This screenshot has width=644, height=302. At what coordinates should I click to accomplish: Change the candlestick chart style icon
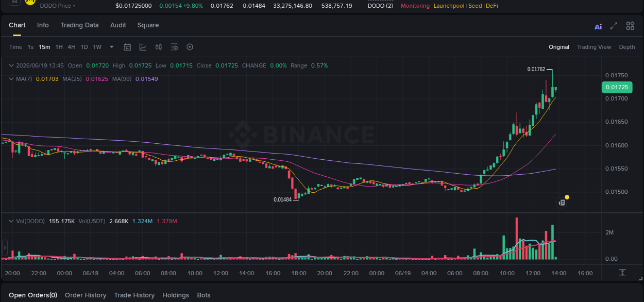159,47
